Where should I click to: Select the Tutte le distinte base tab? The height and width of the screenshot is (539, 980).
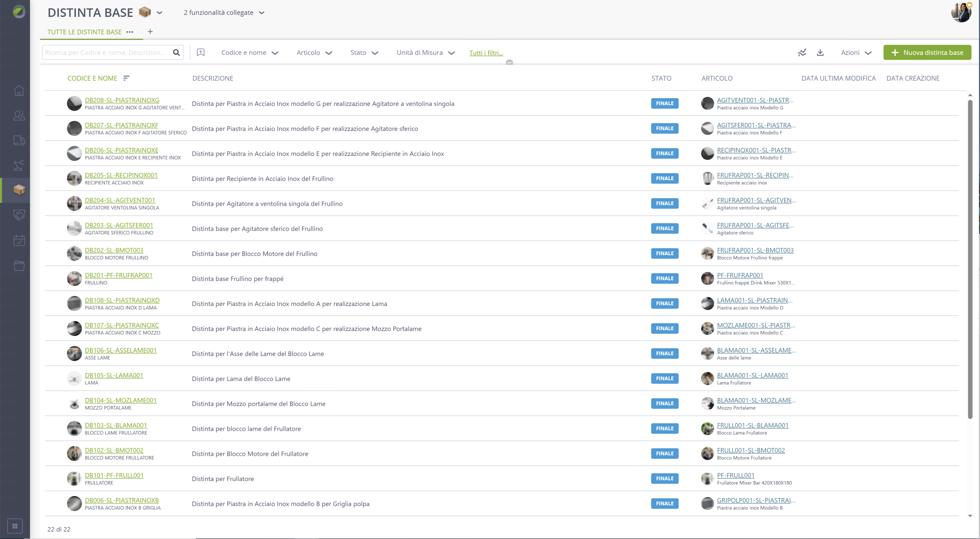85,32
